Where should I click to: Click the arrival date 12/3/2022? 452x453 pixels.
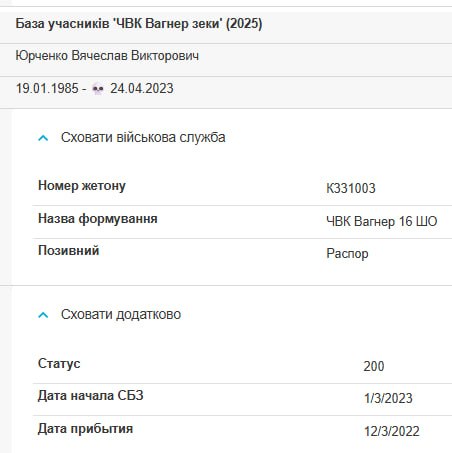click(x=392, y=431)
